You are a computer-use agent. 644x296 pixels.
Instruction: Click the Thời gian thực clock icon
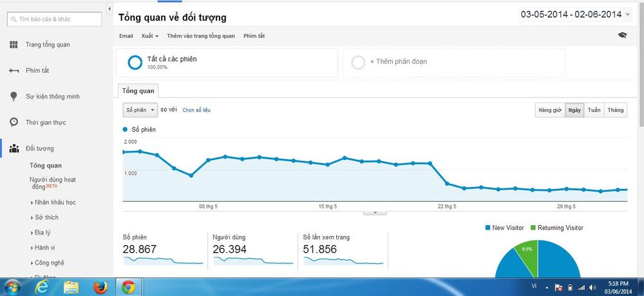pos(14,123)
